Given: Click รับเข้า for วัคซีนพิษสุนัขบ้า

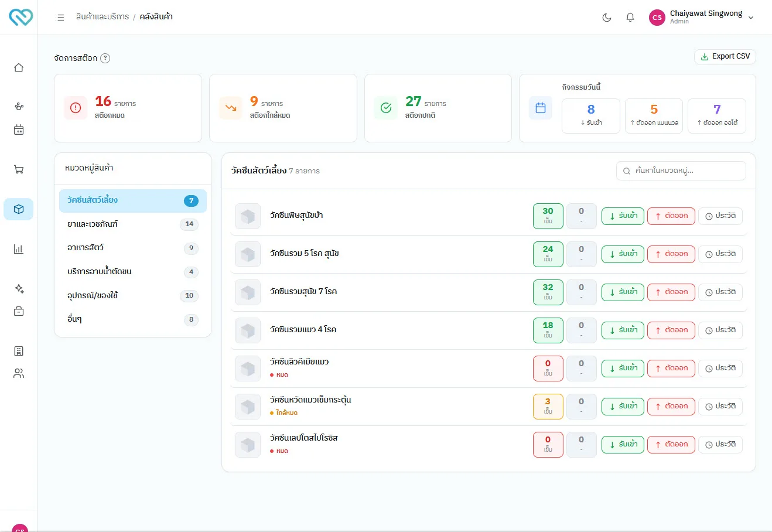Looking at the screenshot, I should coord(623,216).
